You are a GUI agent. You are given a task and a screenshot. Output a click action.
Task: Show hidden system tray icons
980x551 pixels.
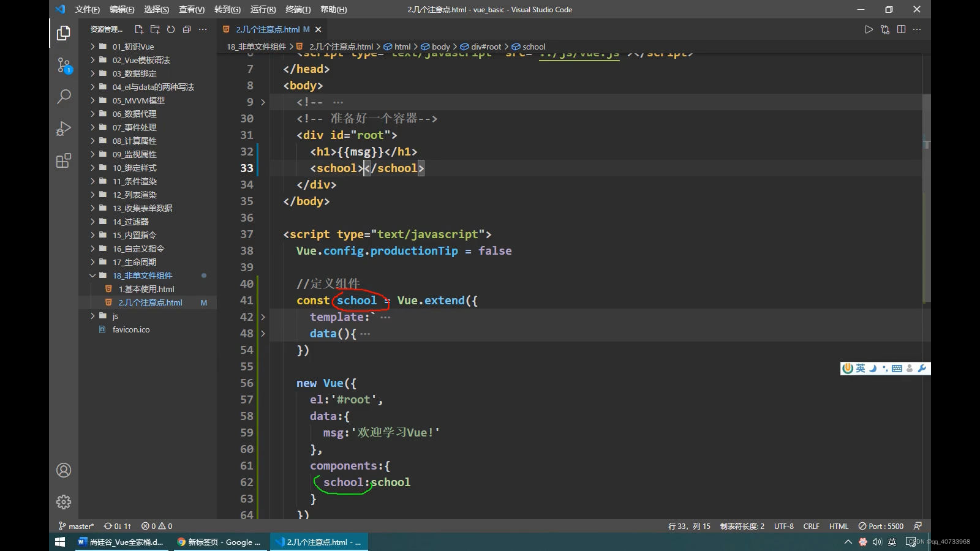(x=848, y=542)
